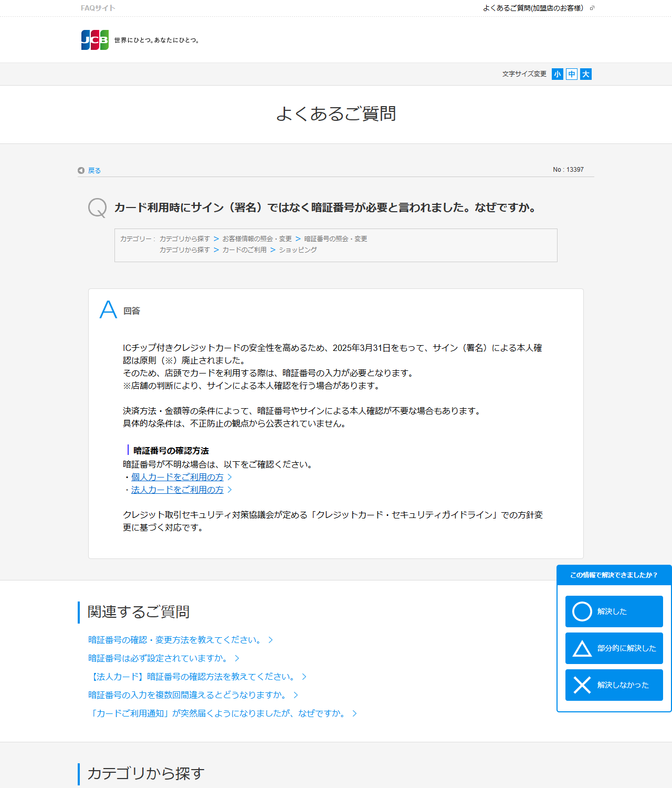Click the question number No : 13397

(568, 170)
